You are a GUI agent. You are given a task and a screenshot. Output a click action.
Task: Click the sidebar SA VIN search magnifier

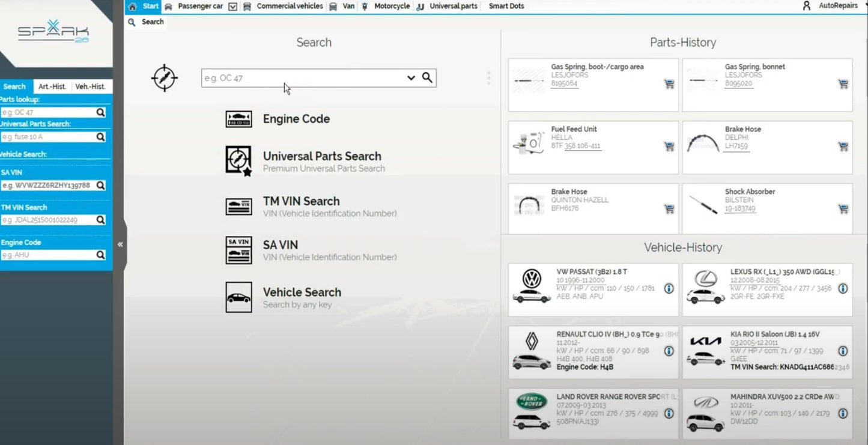click(100, 186)
